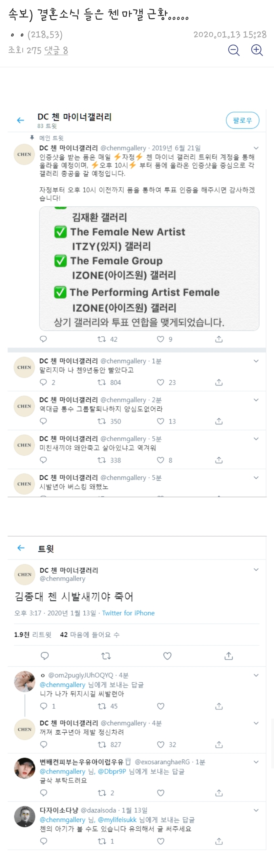Click the retweet icon showing 827

102,744
